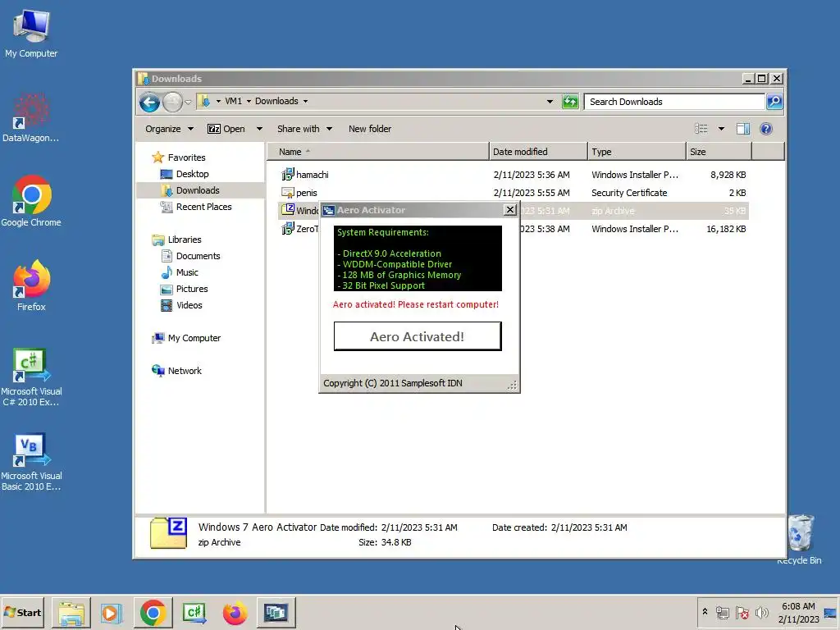840x630 pixels.
Task: Click the green Refresh button in address bar
Action: tap(570, 101)
